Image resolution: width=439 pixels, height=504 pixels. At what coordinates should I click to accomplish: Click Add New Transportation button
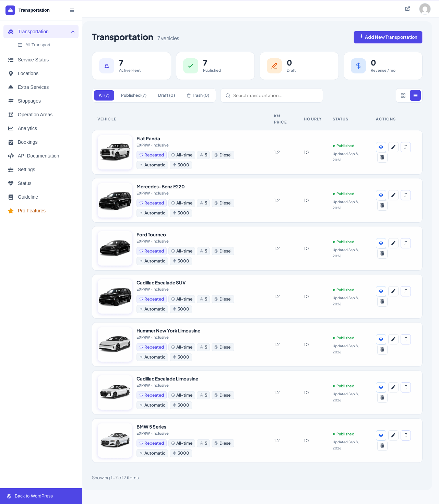[388, 37]
